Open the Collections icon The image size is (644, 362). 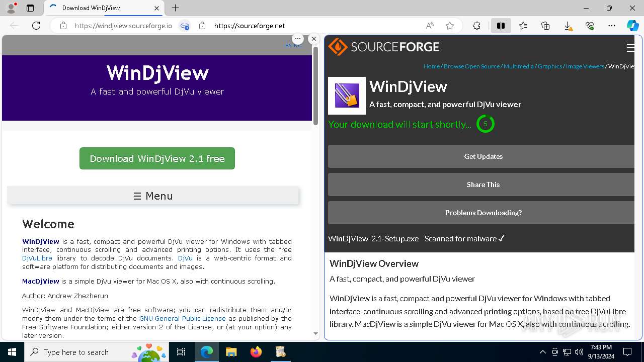(545, 26)
